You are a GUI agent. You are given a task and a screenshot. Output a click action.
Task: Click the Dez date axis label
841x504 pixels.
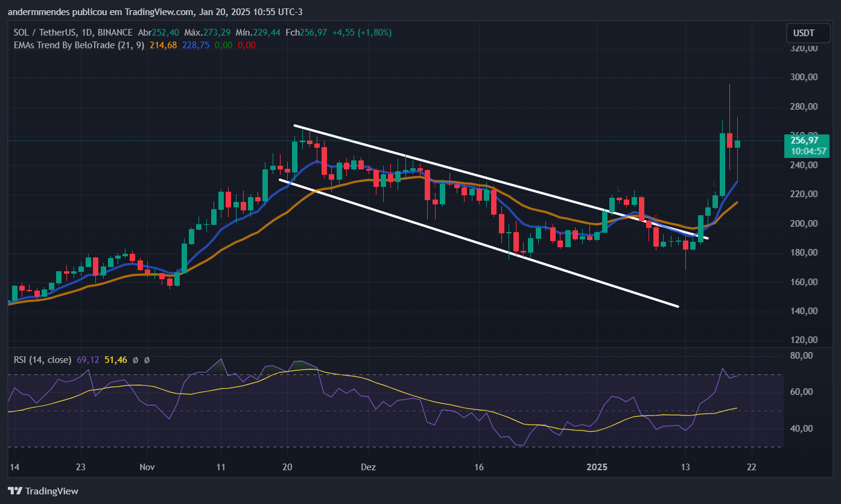pos(368,467)
